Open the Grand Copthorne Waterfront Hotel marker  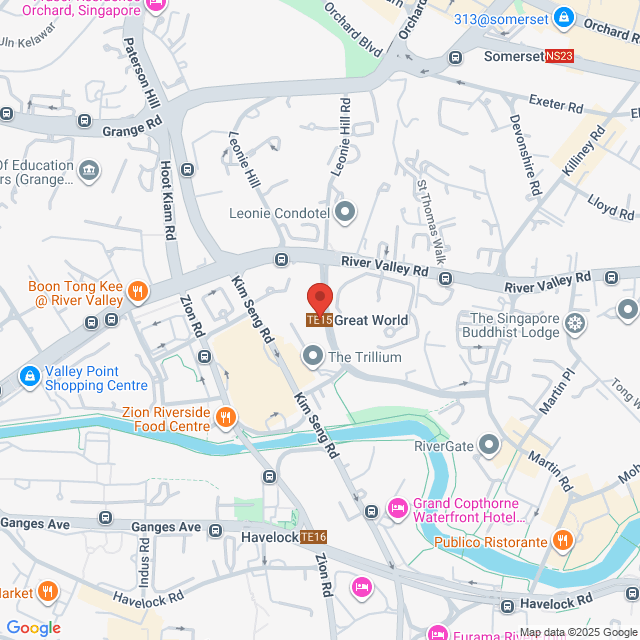(x=398, y=509)
